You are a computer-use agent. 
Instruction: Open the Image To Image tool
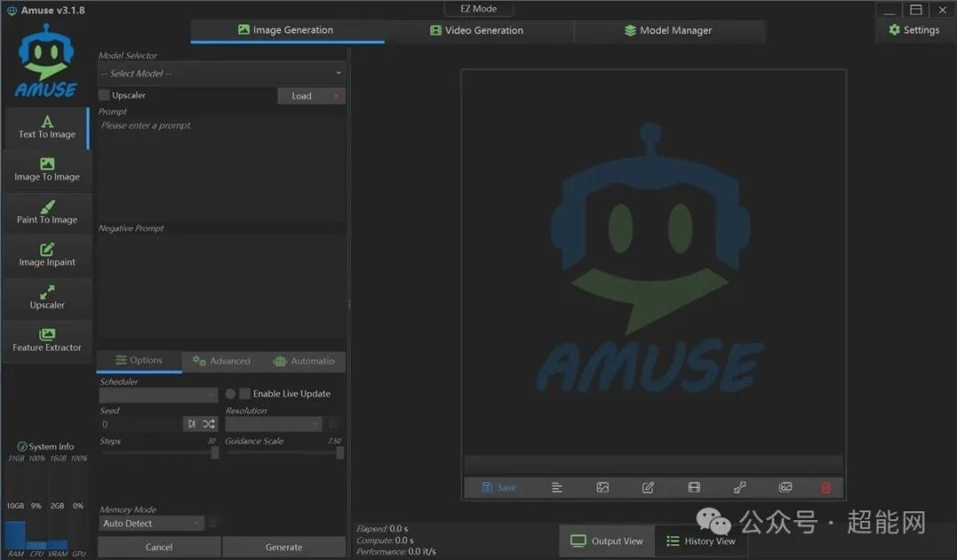click(46, 171)
